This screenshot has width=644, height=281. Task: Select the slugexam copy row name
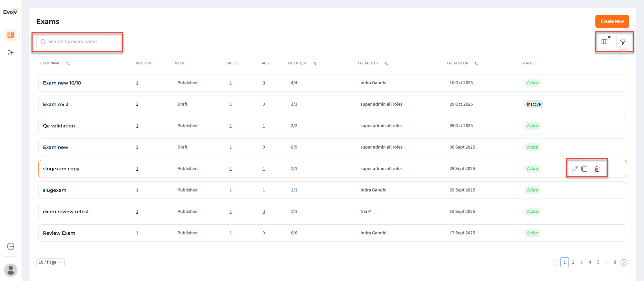pyautogui.click(x=61, y=169)
